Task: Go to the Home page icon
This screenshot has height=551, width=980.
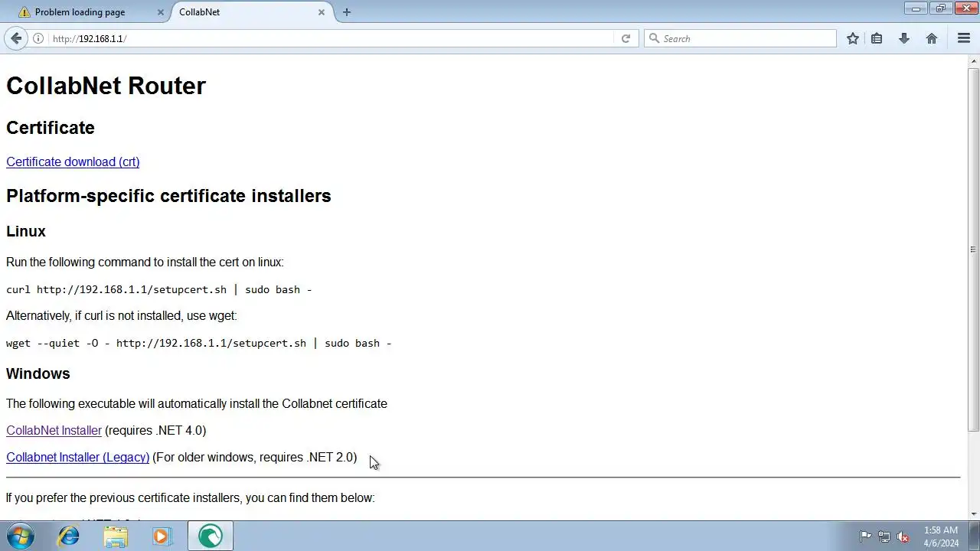Action: (932, 38)
